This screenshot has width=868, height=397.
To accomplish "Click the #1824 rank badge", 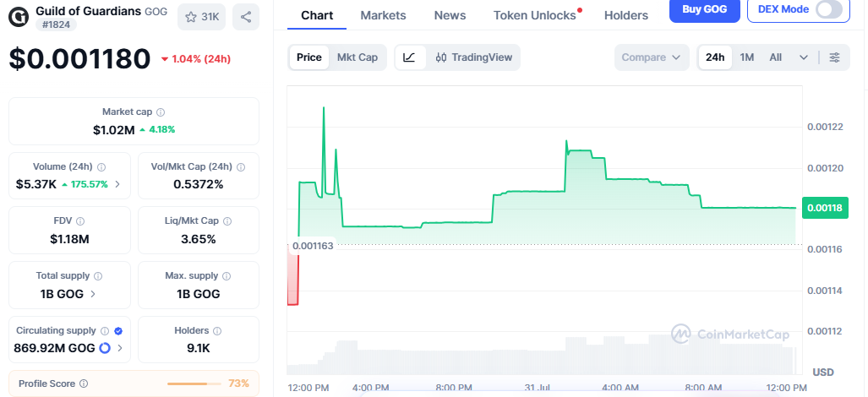I will (x=56, y=24).
